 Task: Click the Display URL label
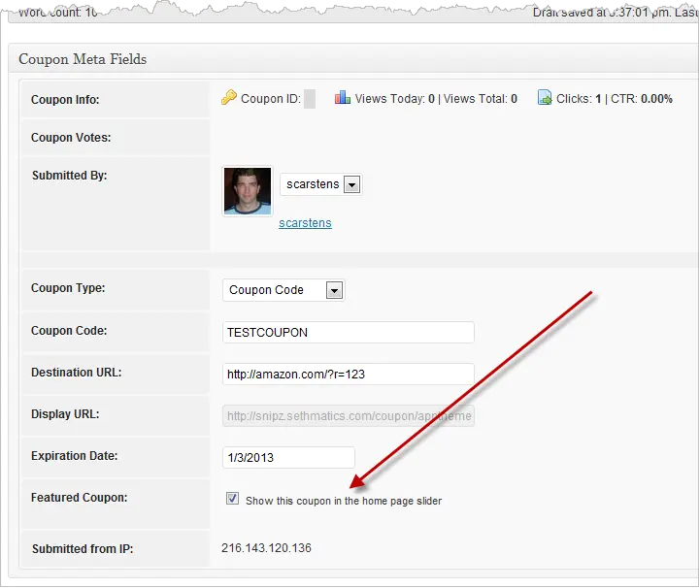65,414
